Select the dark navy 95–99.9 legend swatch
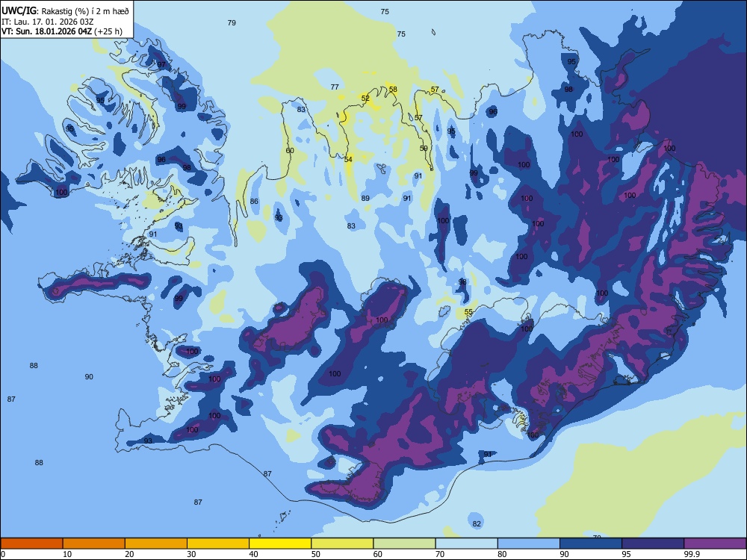This screenshot has width=747, height=560. (653, 544)
